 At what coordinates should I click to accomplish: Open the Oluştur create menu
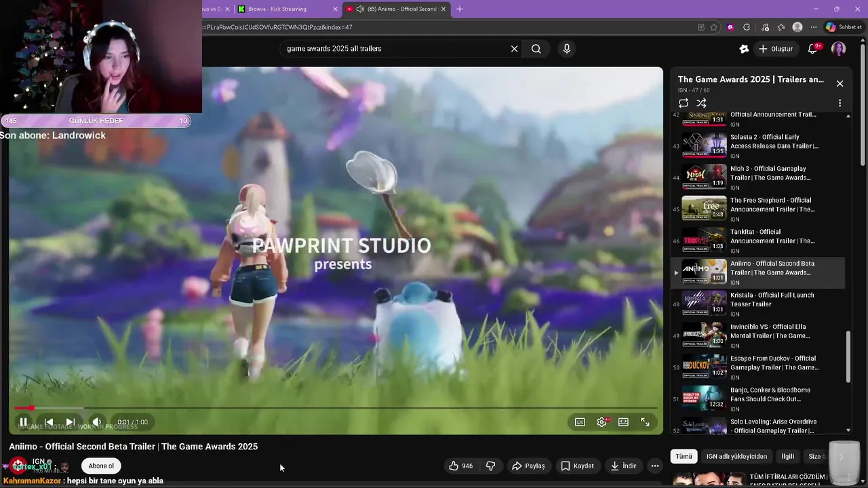[776, 49]
